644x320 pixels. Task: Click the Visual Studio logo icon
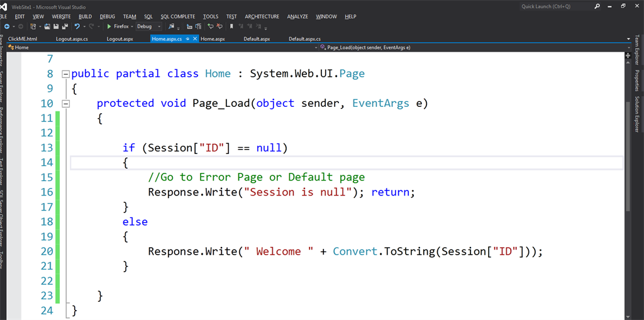point(3,6)
